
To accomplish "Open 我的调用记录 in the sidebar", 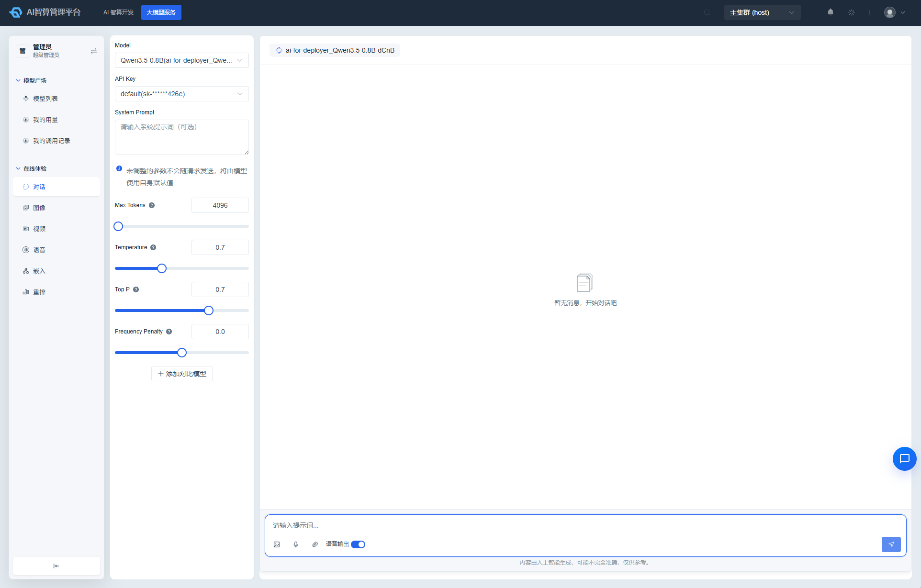I will tap(56, 141).
